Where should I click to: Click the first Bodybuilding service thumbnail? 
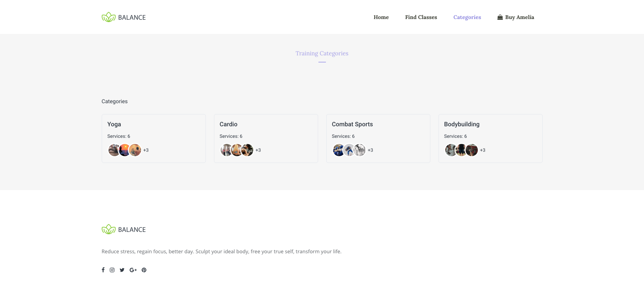450,150
